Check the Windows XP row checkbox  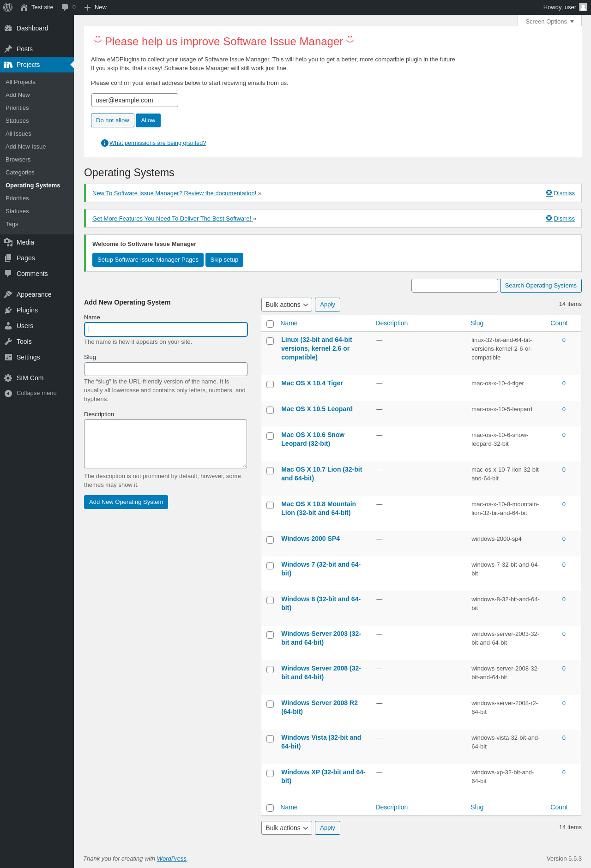[x=270, y=773]
